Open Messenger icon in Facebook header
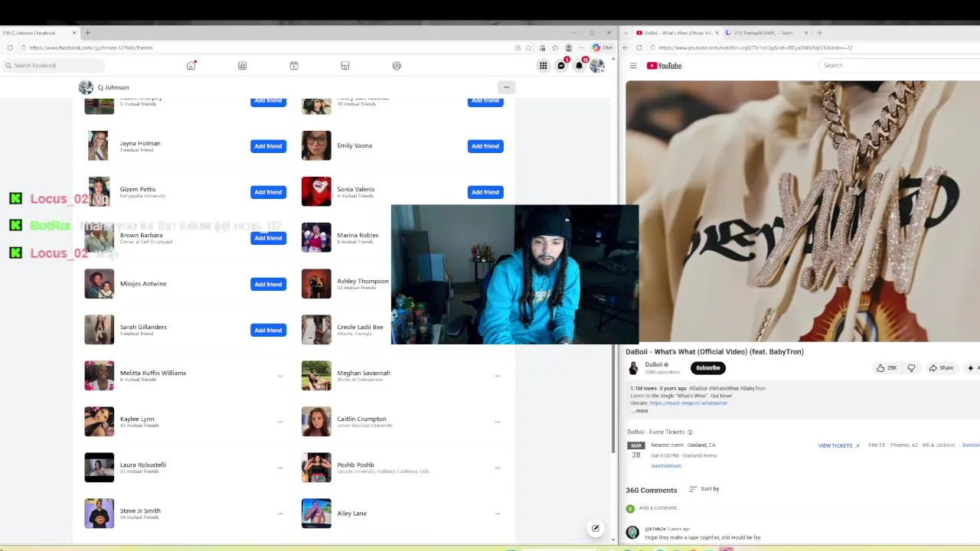980x551 pixels. [x=561, y=66]
